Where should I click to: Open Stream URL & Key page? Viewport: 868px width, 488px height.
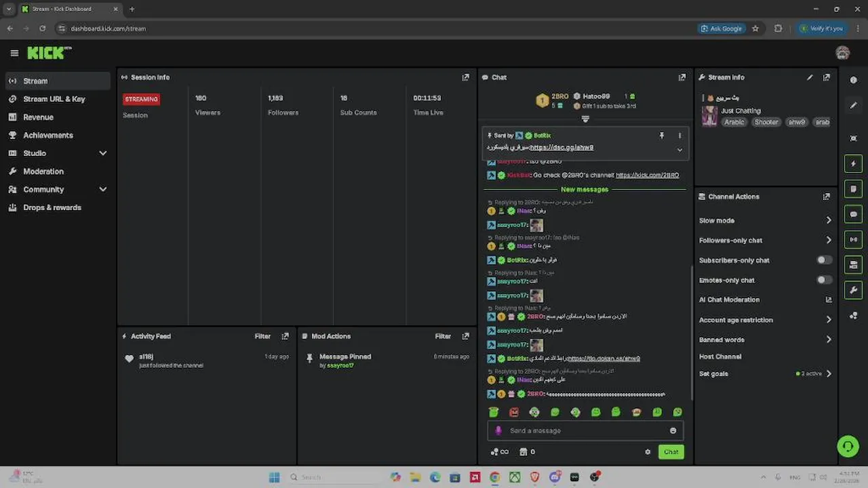58,99
